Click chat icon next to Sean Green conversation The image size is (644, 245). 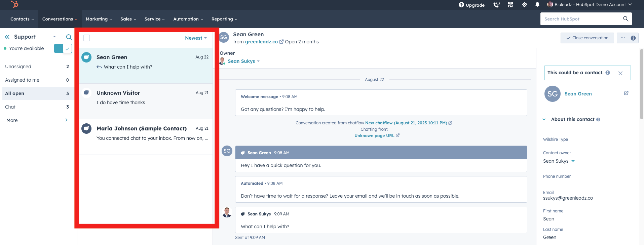pyautogui.click(x=86, y=57)
